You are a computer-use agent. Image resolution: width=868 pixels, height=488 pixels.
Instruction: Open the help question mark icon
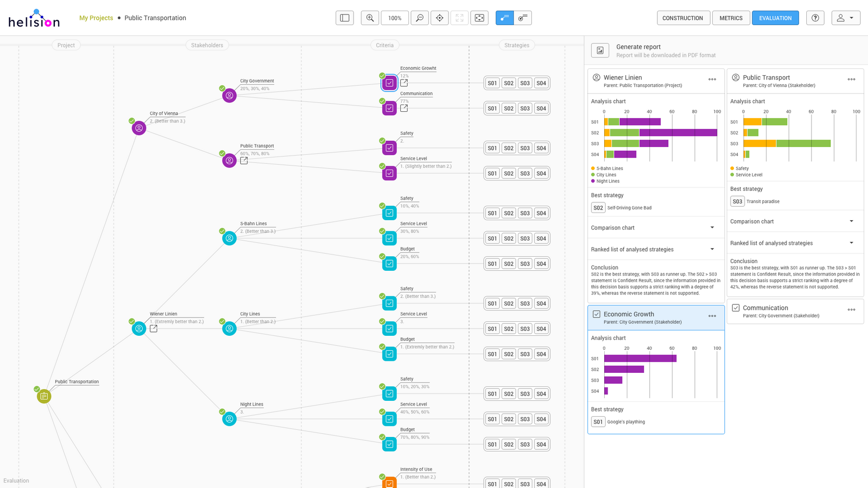(815, 18)
